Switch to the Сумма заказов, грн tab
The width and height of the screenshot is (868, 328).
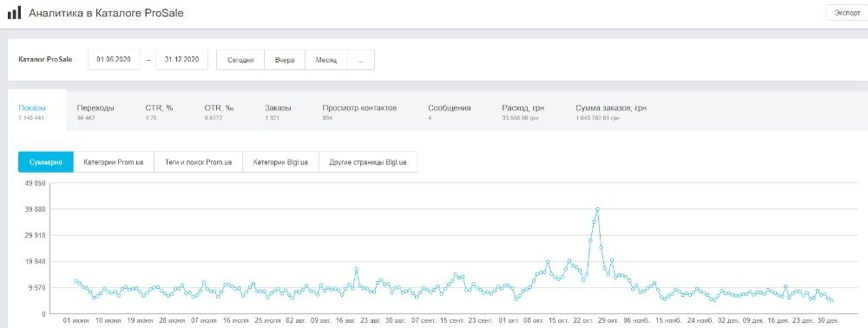tap(610, 111)
